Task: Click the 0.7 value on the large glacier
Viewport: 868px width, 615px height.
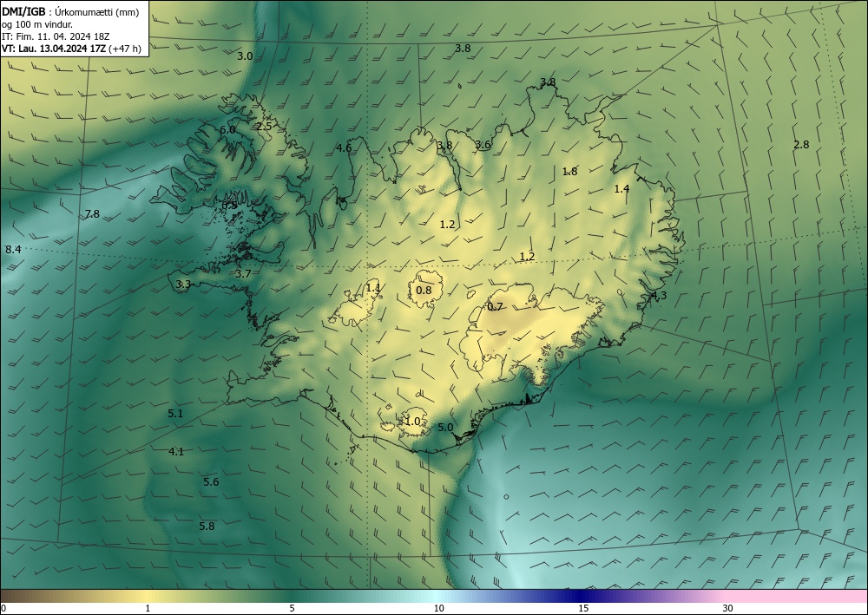Action: tap(495, 306)
